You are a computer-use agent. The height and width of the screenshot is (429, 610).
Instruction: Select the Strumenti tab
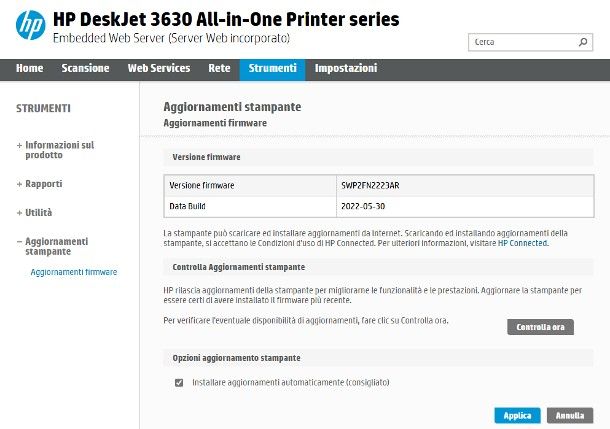(273, 69)
